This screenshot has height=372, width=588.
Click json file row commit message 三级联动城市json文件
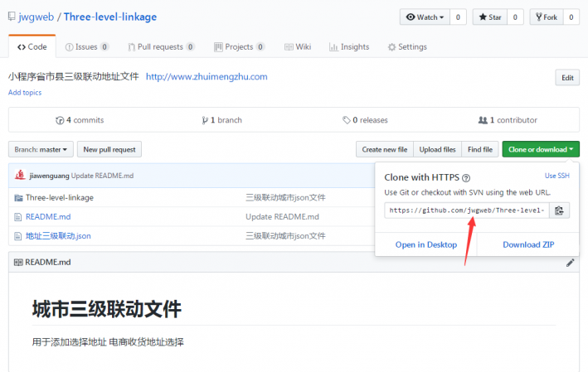[286, 236]
